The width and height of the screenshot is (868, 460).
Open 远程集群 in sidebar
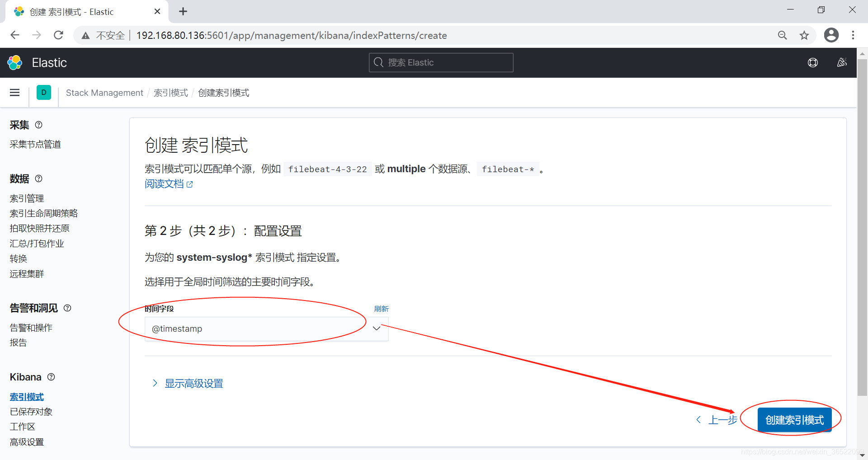click(x=27, y=274)
